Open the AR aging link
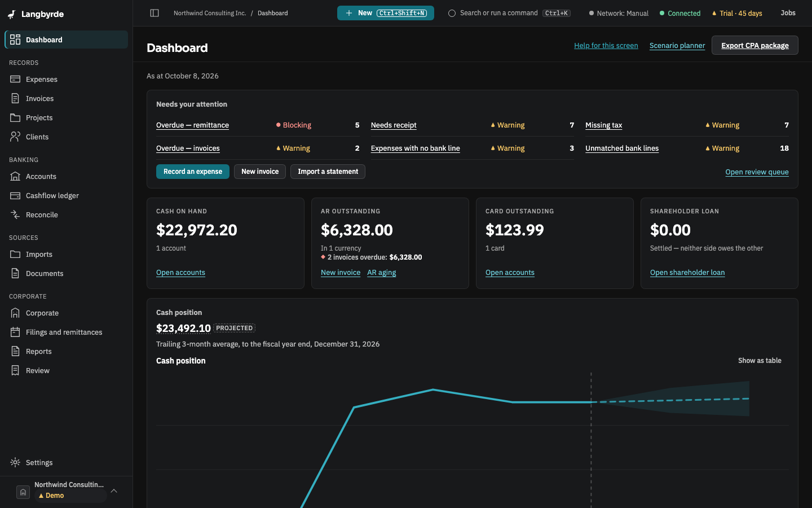The height and width of the screenshot is (508, 812). 382,273
